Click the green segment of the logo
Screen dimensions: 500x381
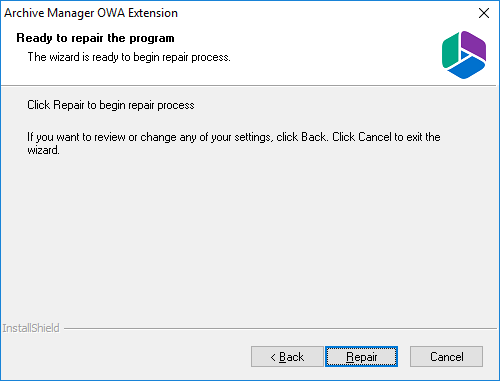[450, 51]
